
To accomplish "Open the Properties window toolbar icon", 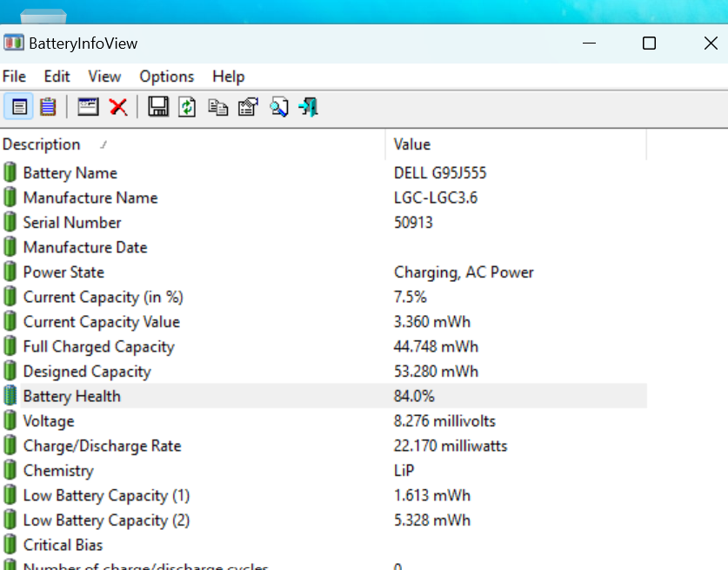I will (88, 107).
